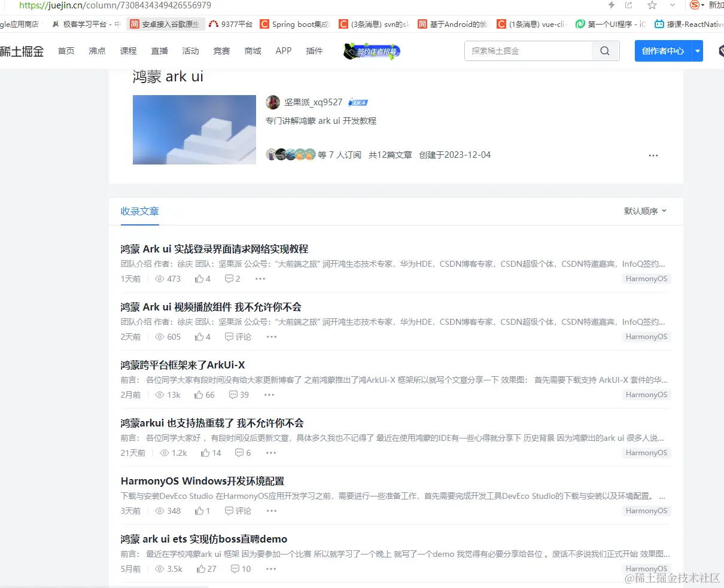The height and width of the screenshot is (588, 724).
Task: Open ellipsis menu for ArkUi-X article
Action: point(269,395)
